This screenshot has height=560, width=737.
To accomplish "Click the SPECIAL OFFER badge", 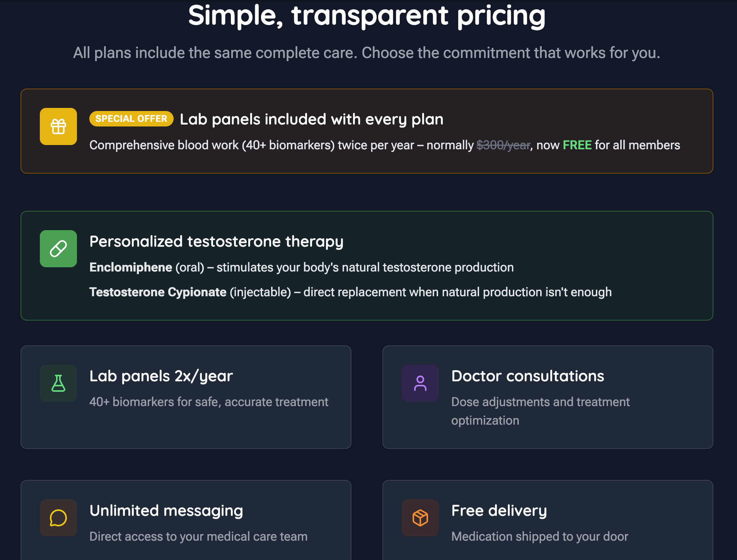I will pos(131,119).
